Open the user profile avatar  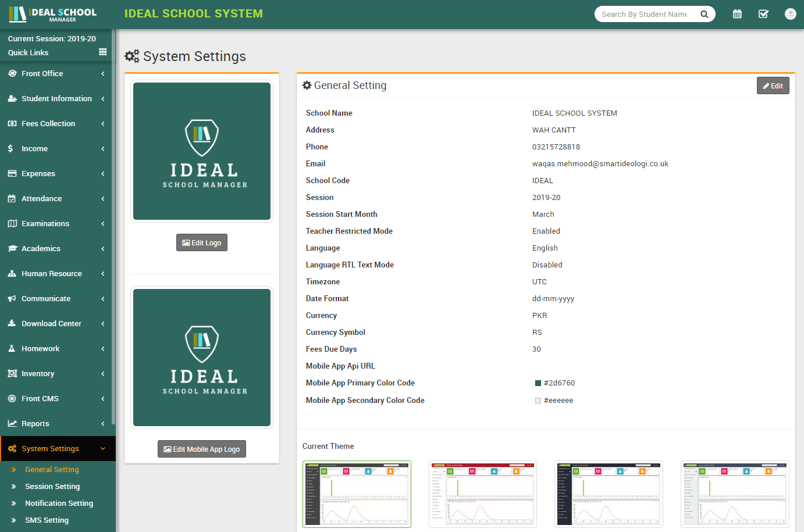point(790,14)
